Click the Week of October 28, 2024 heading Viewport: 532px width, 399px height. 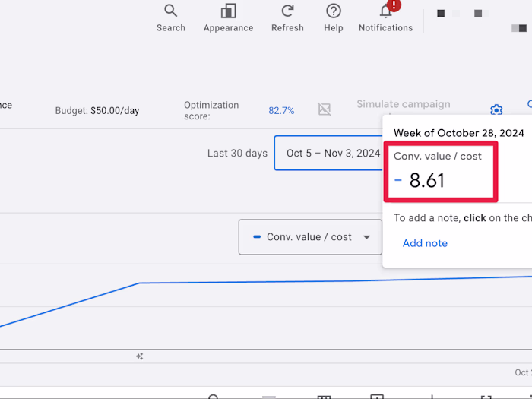point(459,133)
